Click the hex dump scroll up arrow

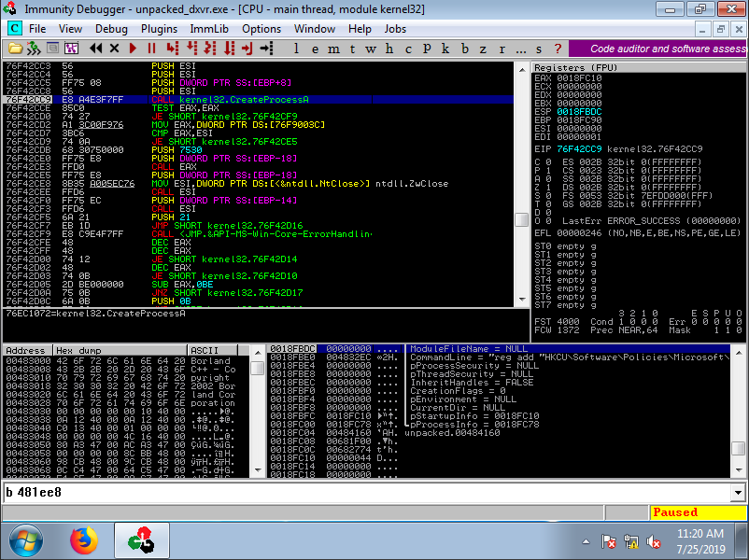[258, 352]
